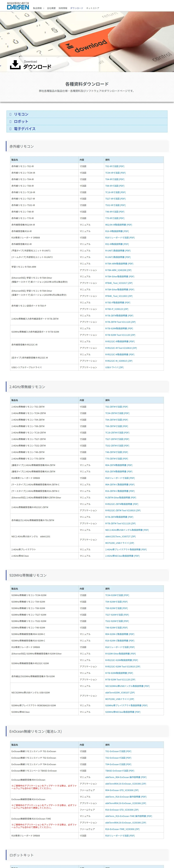This screenshot has width=174, height=868.
Task: Open T70-IR寸法図 PDF link
Action: pos(115,218)
